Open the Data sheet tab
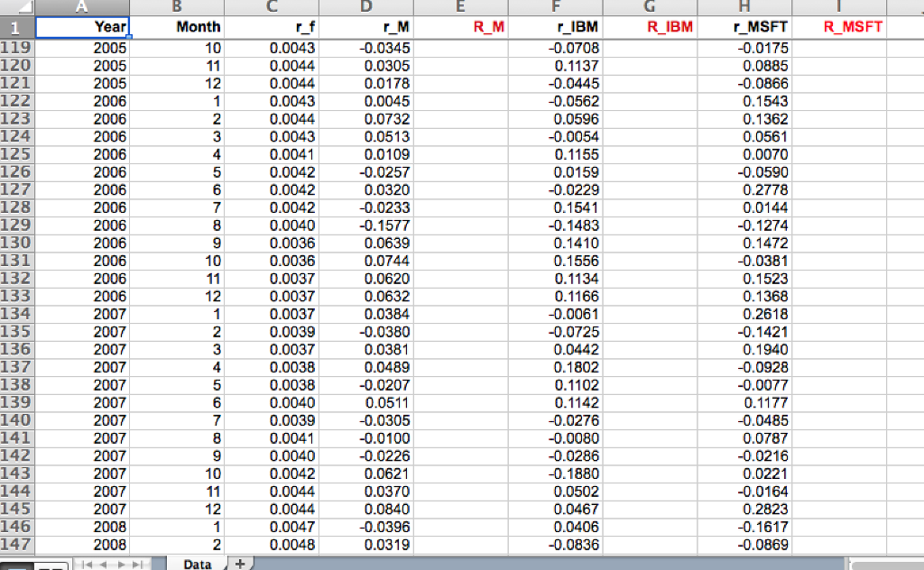This screenshot has width=924, height=570. click(197, 564)
